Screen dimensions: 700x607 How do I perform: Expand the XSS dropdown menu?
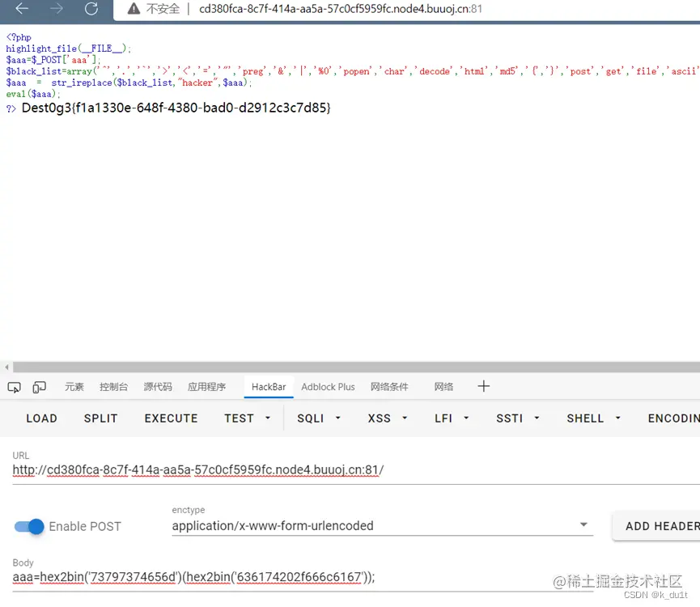tap(388, 418)
